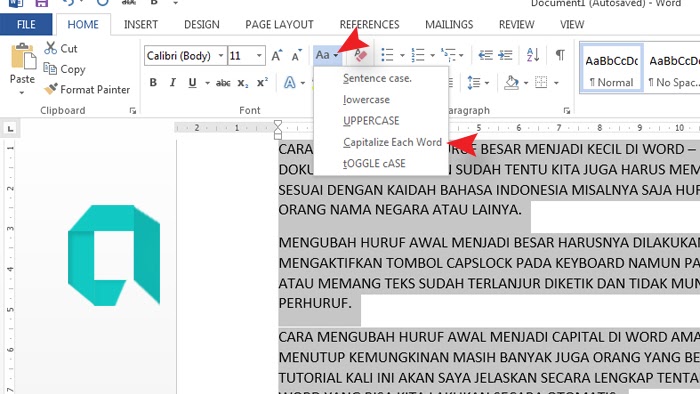Viewport: 700px width, 394px height.
Task: Open line and paragraph spacing
Action: [x=474, y=83]
